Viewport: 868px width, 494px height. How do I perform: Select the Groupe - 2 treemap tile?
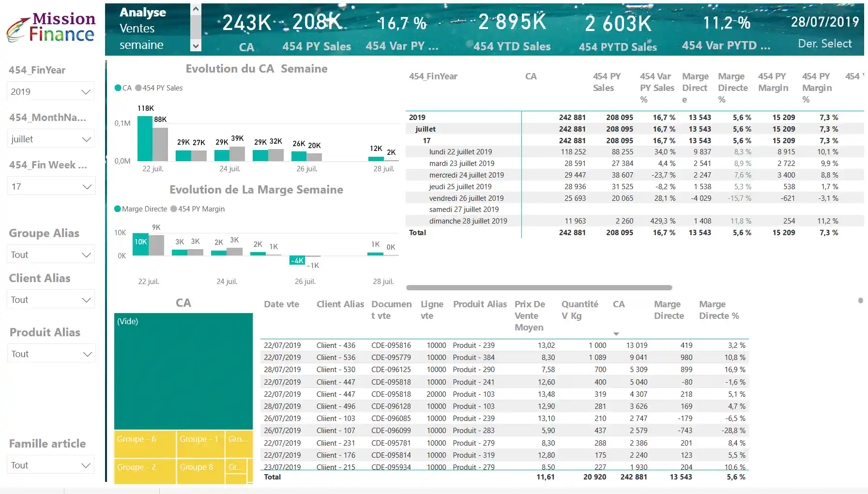pyautogui.click(x=145, y=471)
